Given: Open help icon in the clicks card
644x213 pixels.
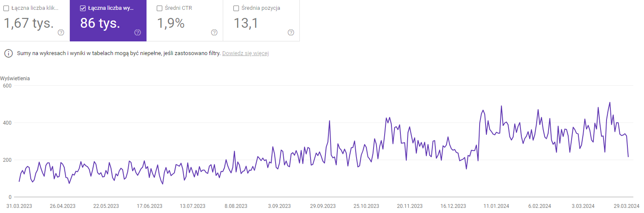Looking at the screenshot, I should point(61,32).
